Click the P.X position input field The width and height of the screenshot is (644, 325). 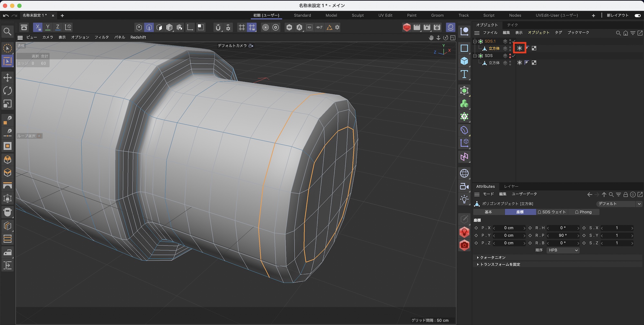point(509,228)
